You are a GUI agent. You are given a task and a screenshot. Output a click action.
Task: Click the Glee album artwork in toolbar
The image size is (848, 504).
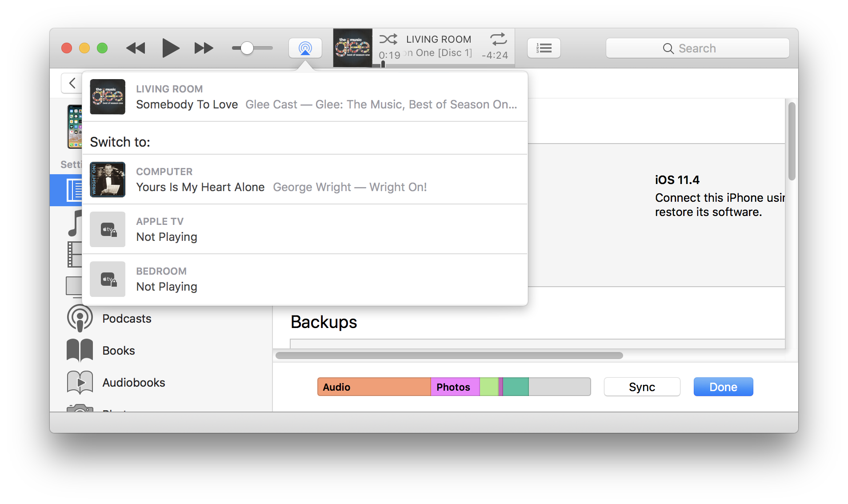[x=352, y=48]
